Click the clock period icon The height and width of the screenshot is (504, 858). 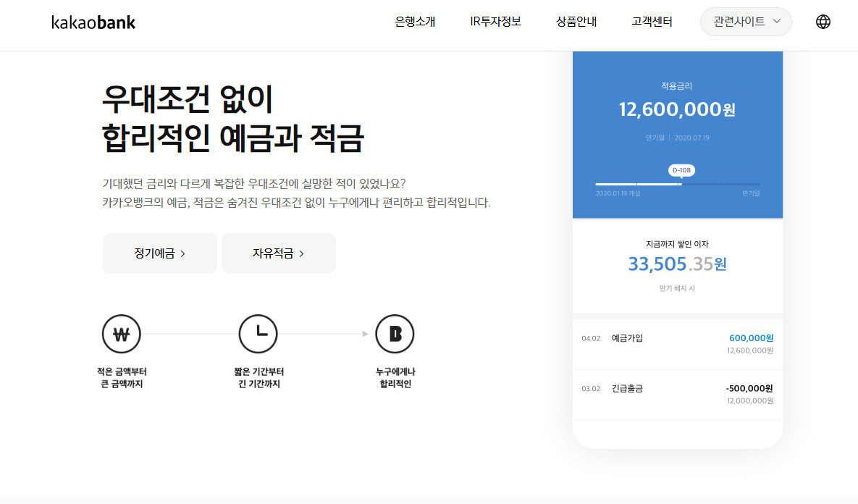point(258,334)
